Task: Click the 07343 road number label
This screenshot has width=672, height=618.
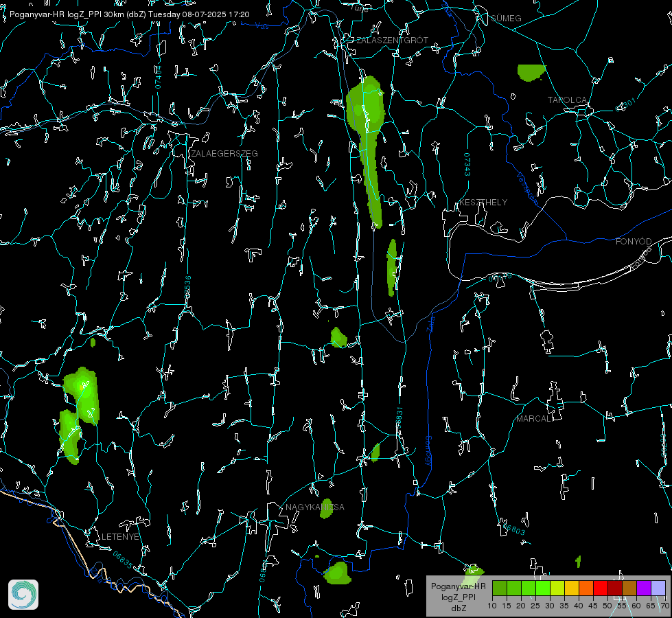Action: pyautogui.click(x=467, y=164)
